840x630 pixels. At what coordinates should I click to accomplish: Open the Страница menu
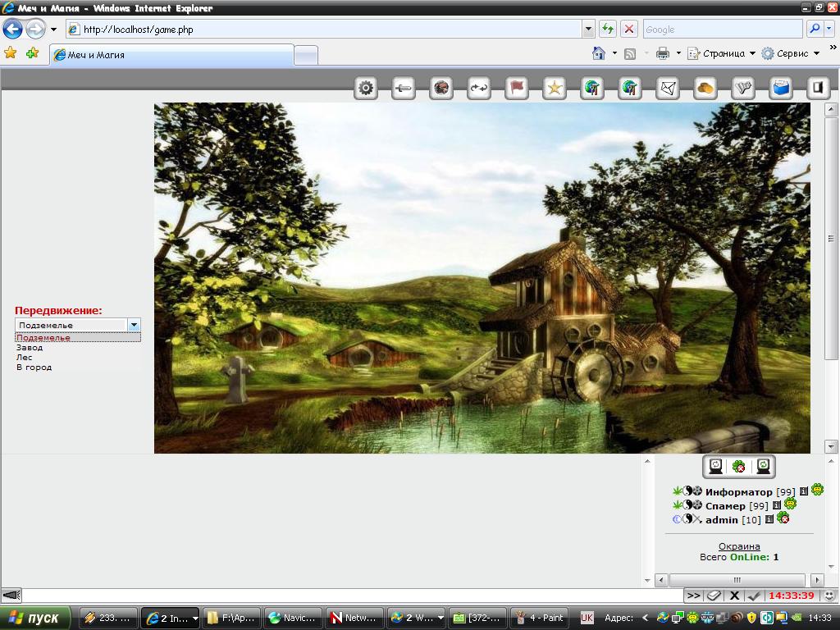pyautogui.click(x=722, y=53)
